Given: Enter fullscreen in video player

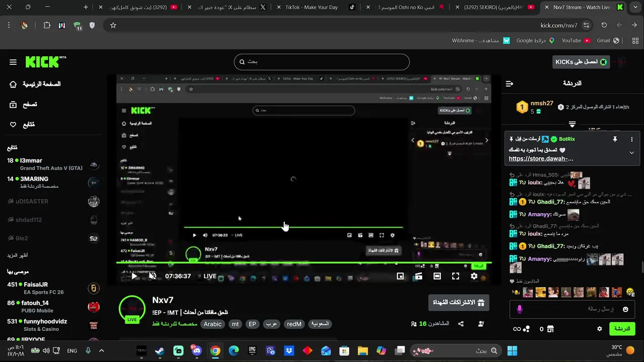Looking at the screenshot, I should click(456, 276).
